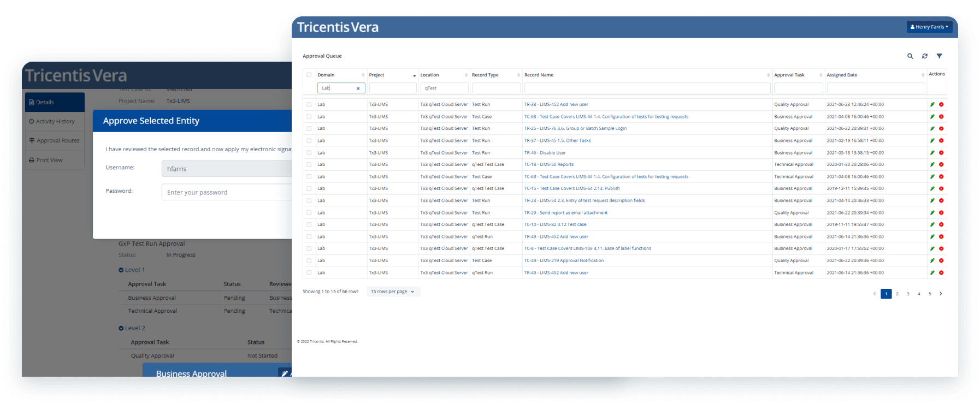Image resolution: width=980 pixels, height=404 pixels.
Task: Click the refresh icon in Approval Queue
Action: click(x=925, y=56)
